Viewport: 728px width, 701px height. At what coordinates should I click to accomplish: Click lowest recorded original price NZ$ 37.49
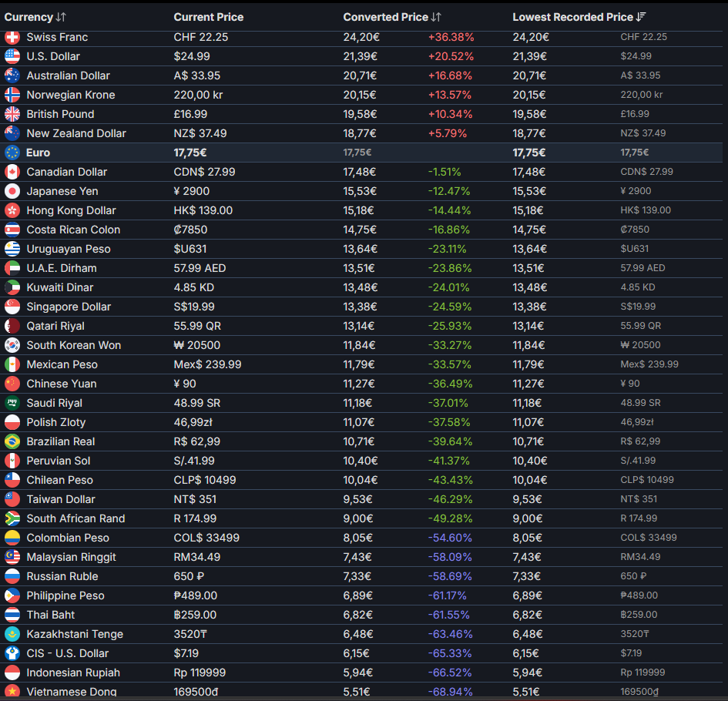643,133
